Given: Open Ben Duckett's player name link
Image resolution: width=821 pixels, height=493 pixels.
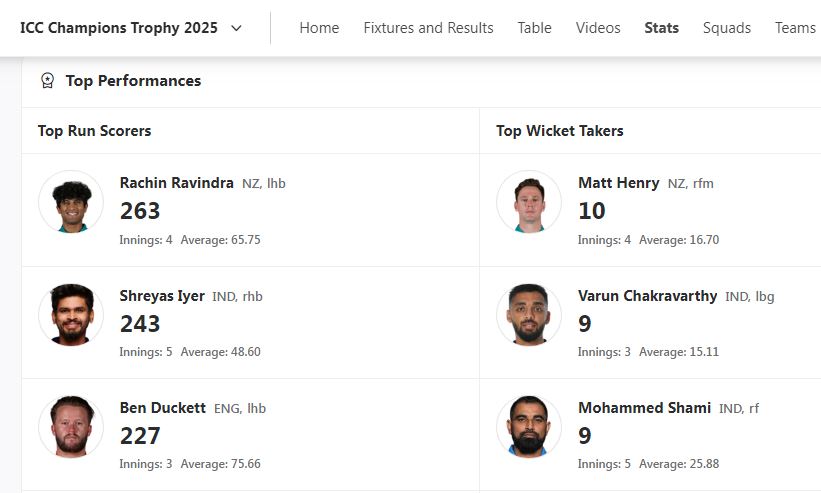Looking at the screenshot, I should (163, 408).
